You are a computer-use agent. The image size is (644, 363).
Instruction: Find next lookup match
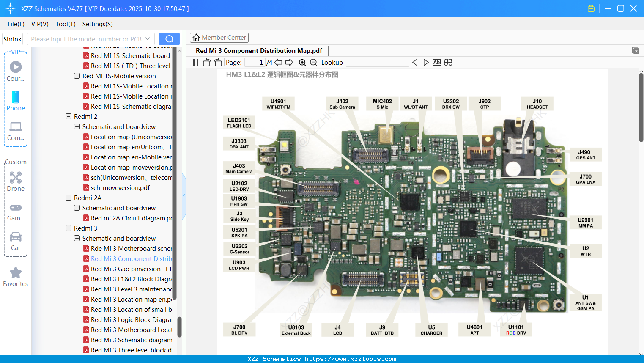(x=426, y=63)
